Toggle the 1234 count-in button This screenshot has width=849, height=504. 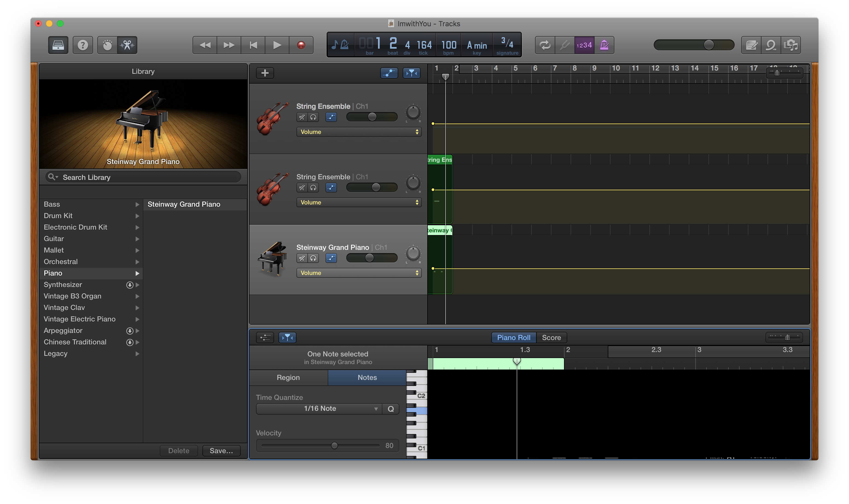[x=584, y=45]
